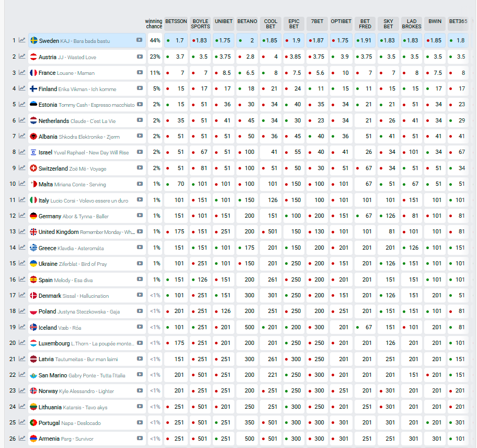Click Betano odds of 350 for Portugal
477x448 pixels.
coord(247,422)
